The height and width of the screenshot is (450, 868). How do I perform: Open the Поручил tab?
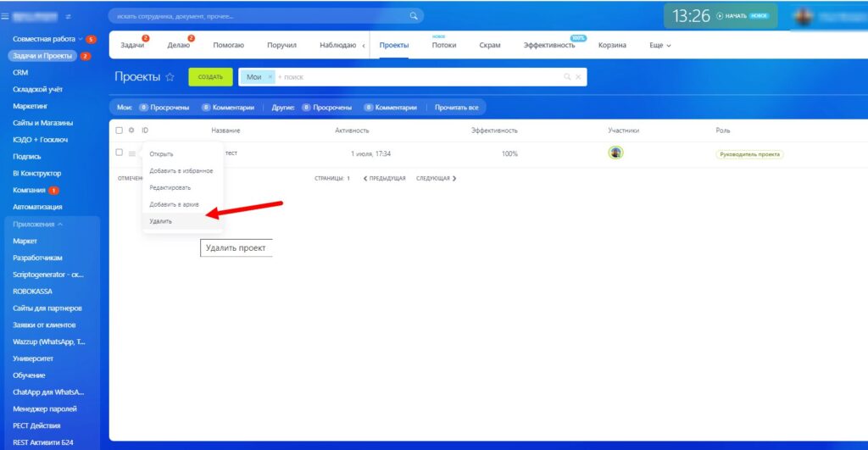point(281,46)
